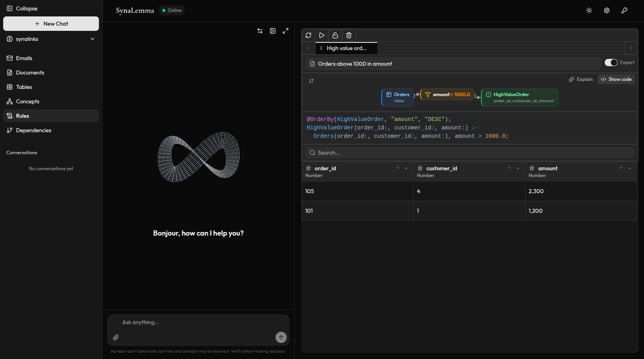Open Emails in the sidebar

tap(51, 58)
